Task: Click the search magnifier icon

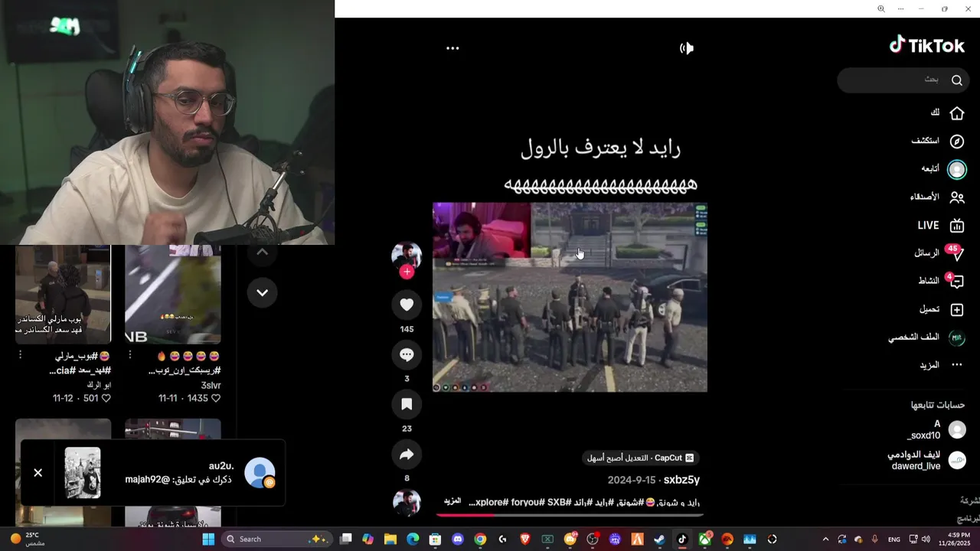Action: [956, 80]
